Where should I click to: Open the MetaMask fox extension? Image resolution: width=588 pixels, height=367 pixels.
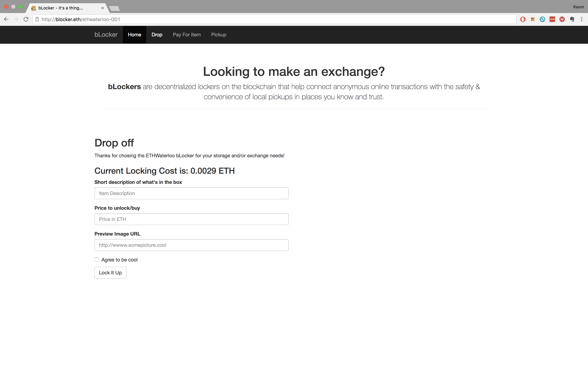(533, 19)
